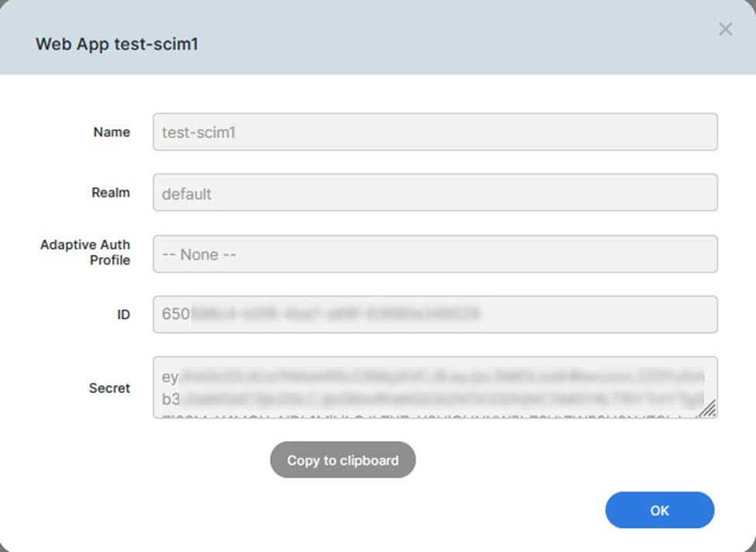Click the Realm label
756x552 pixels.
(111, 193)
